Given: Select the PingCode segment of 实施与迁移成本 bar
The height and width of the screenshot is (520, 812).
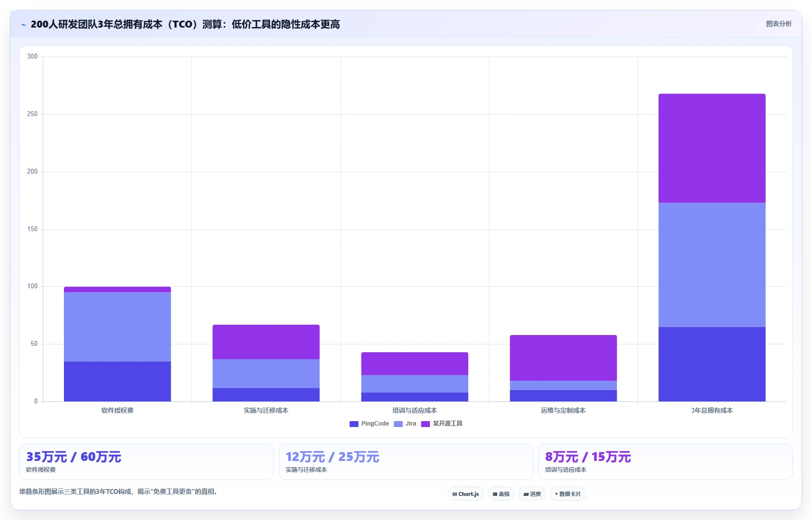Looking at the screenshot, I should point(266,395).
